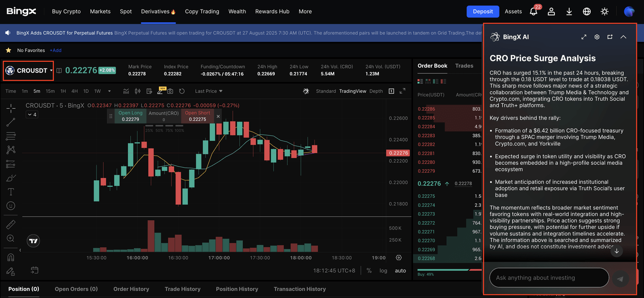Open the More menu
Viewport: 644px width, 298px height.
[305, 12]
